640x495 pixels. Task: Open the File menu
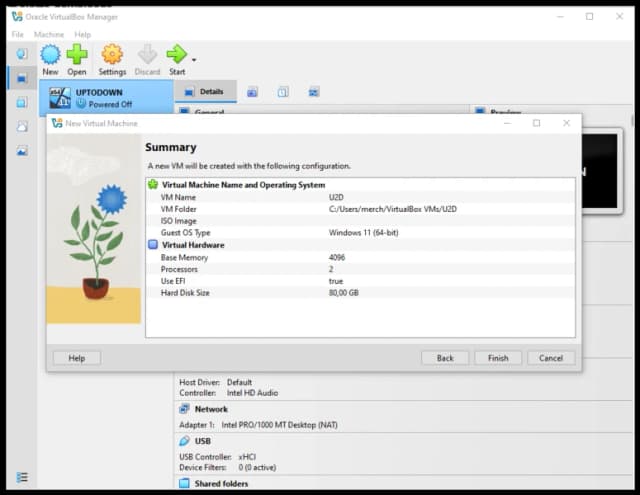18,34
